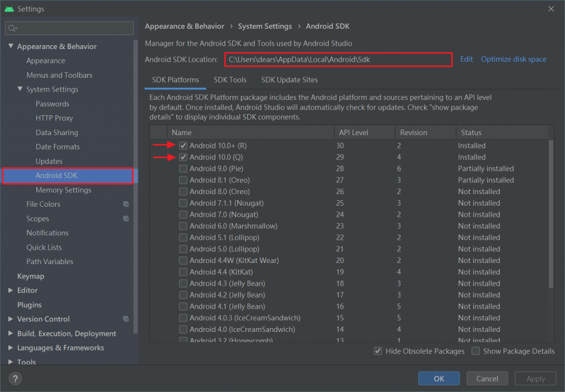This screenshot has height=392, width=565.
Task: Disable Hide Obsolete Packages checkbox
Action: point(377,351)
